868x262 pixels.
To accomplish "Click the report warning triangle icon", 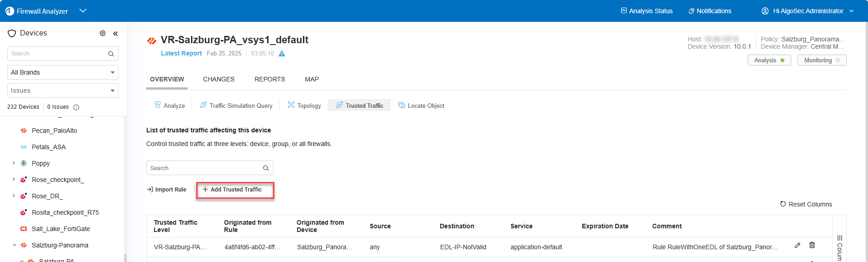I will click(282, 54).
